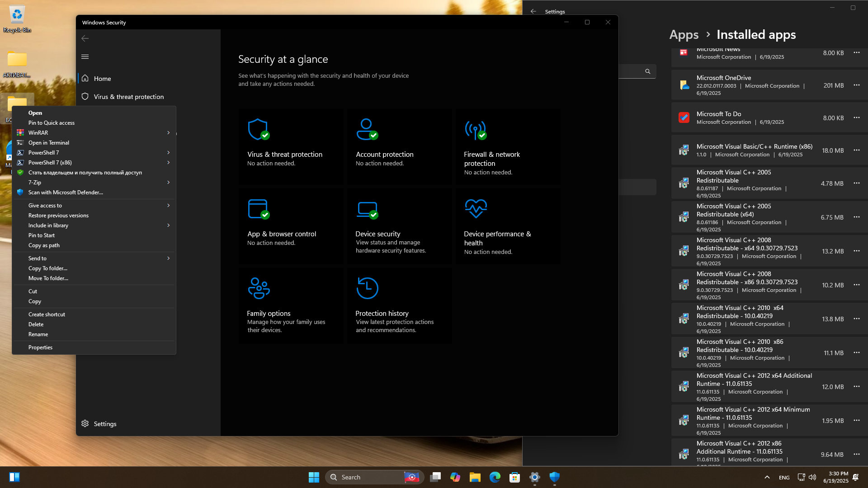Choose Create shortcut in context menu
Viewport: 868px width, 488px height.
pos(94,314)
